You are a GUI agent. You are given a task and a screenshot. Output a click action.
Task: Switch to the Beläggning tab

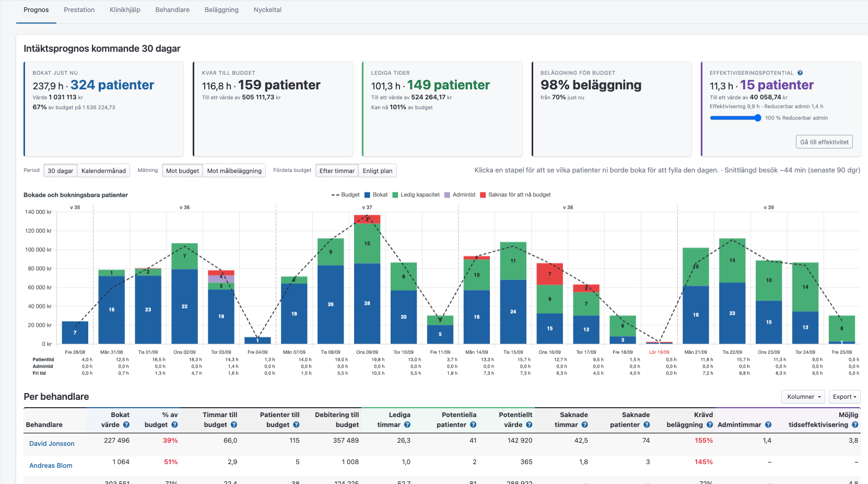221,10
